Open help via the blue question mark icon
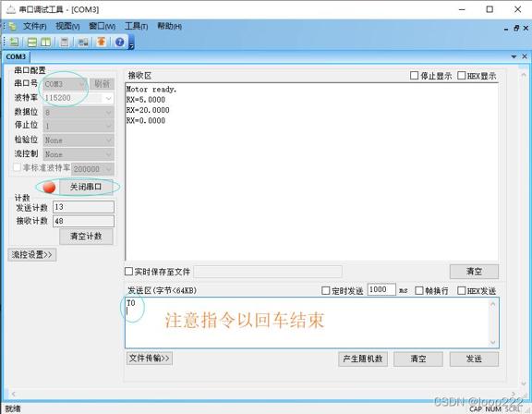The width and height of the screenshot is (532, 414). tap(119, 43)
